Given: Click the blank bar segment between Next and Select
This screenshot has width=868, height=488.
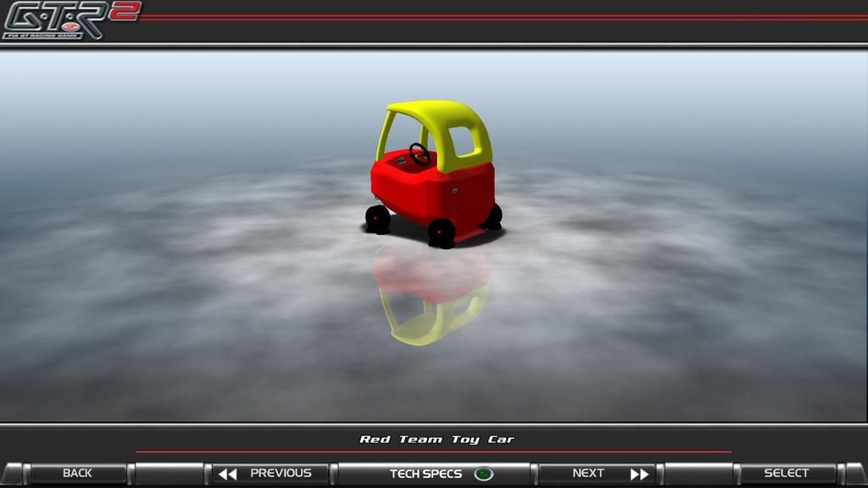Looking at the screenshot, I should tap(698, 474).
